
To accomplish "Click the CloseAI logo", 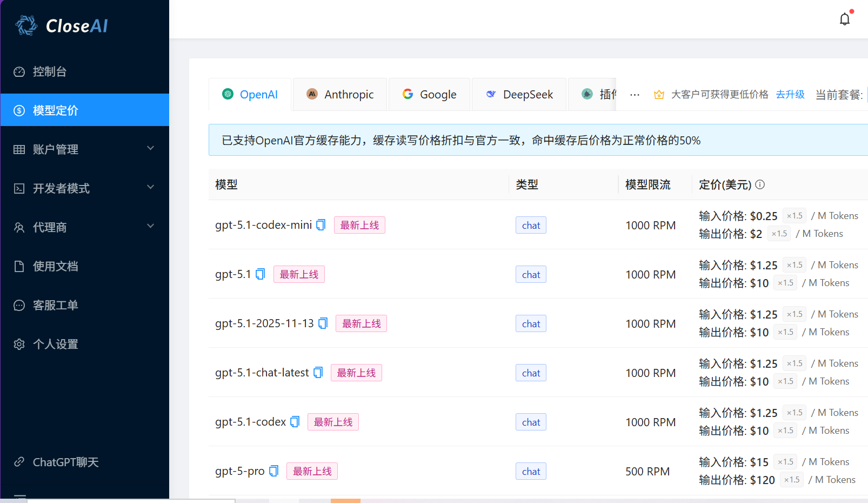I will click(x=62, y=25).
